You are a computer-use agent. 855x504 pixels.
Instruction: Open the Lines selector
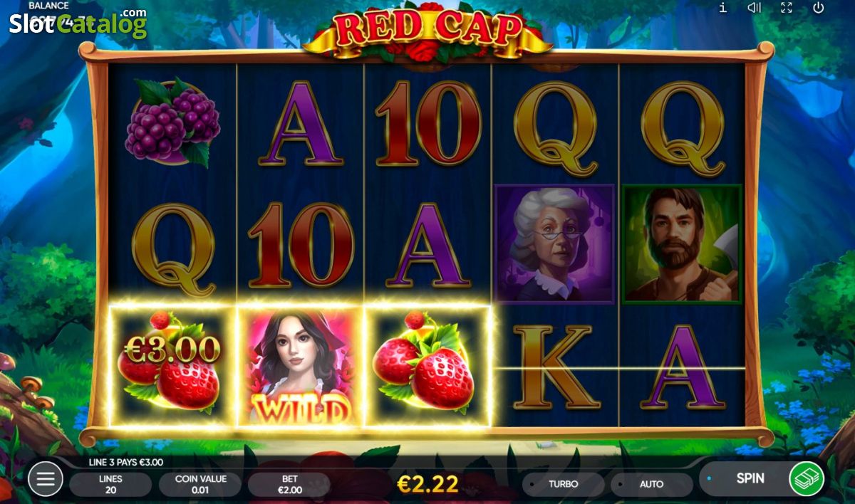110,484
